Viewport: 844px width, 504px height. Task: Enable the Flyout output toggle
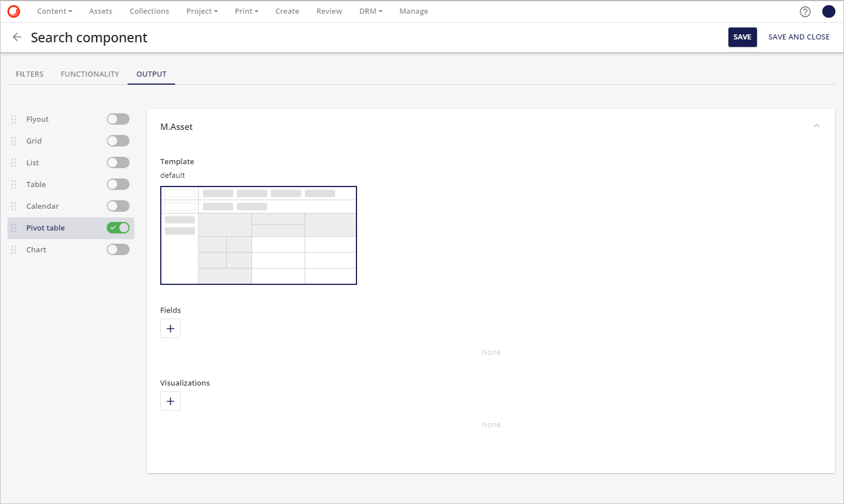pyautogui.click(x=118, y=119)
